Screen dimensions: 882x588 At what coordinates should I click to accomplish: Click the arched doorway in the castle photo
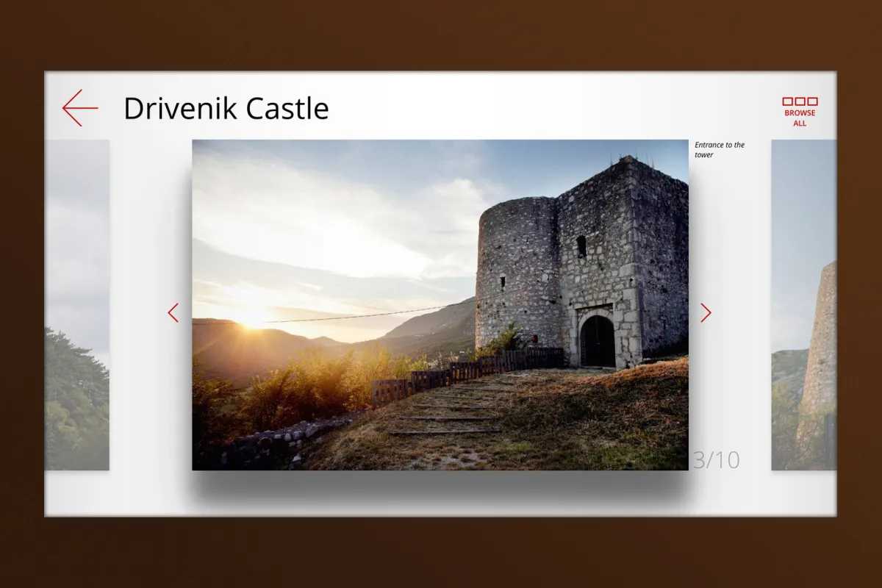(597, 342)
